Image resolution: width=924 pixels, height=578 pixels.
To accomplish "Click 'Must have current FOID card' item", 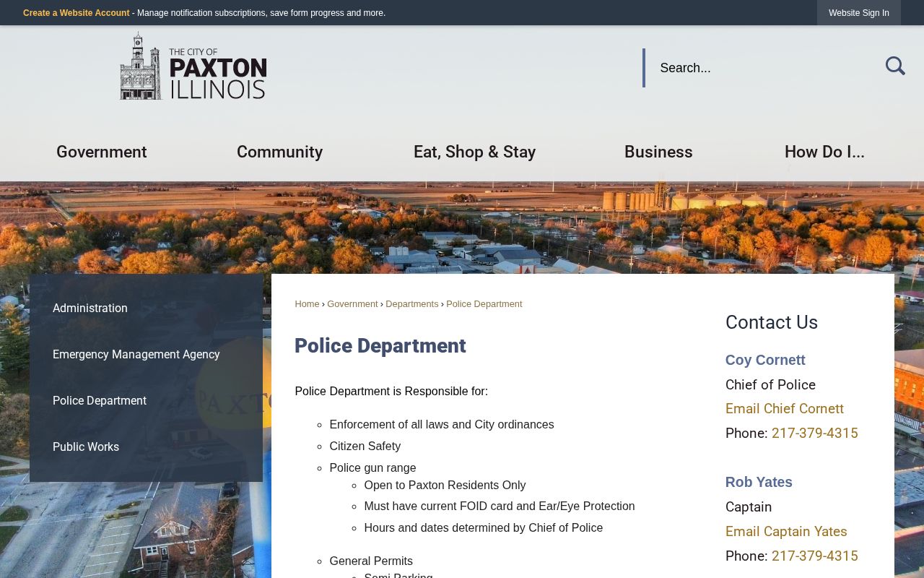I will point(500,506).
